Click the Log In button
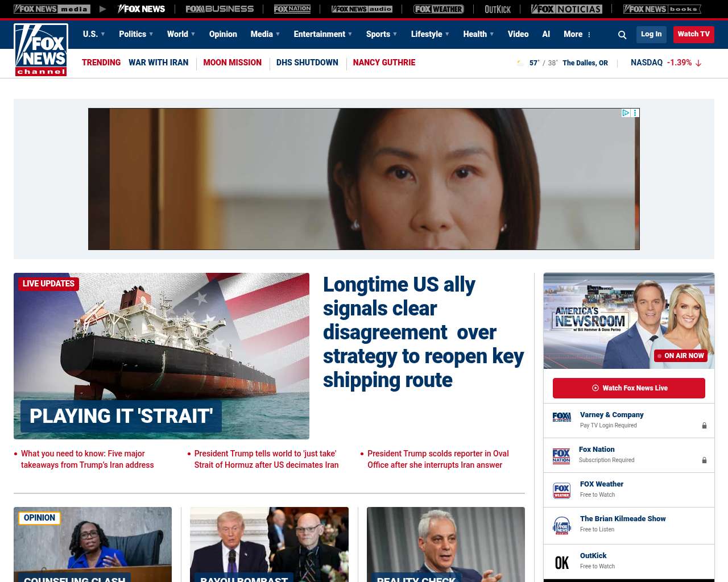Viewport: 728px width, 582px height. pyautogui.click(x=651, y=34)
